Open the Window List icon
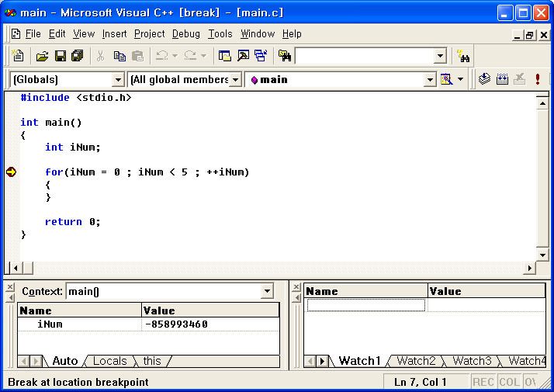This screenshot has height=392, width=554. 261,56
